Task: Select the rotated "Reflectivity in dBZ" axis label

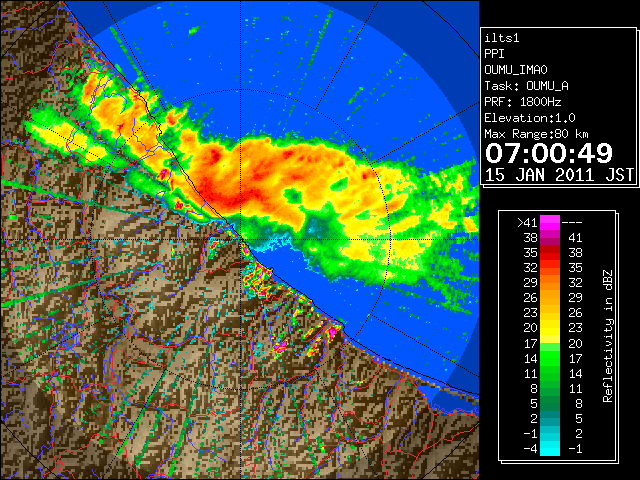Action: point(608,336)
